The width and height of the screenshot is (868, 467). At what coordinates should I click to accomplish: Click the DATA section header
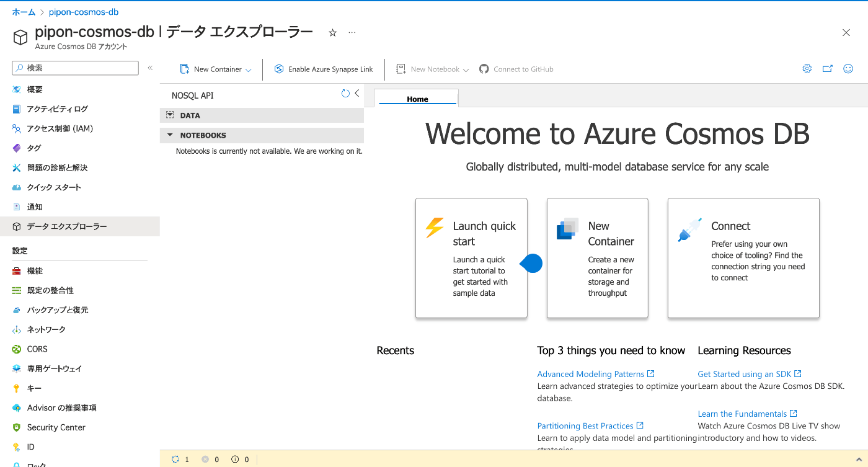point(262,115)
